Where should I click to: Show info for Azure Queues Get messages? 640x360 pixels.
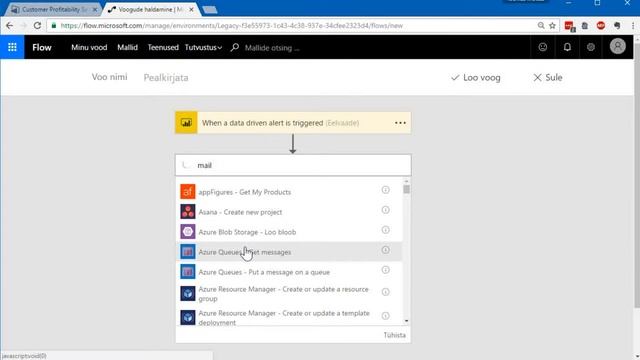[x=385, y=250]
